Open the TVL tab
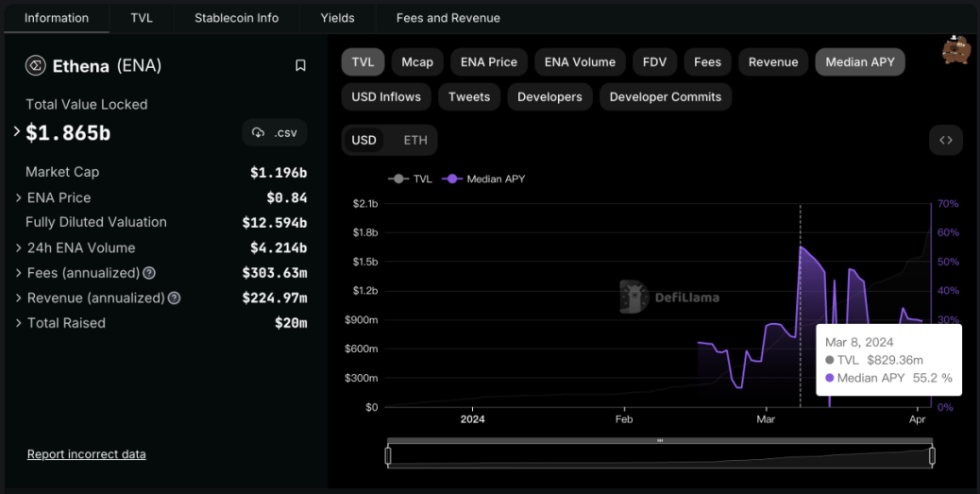This screenshot has width=980, height=494. [142, 18]
